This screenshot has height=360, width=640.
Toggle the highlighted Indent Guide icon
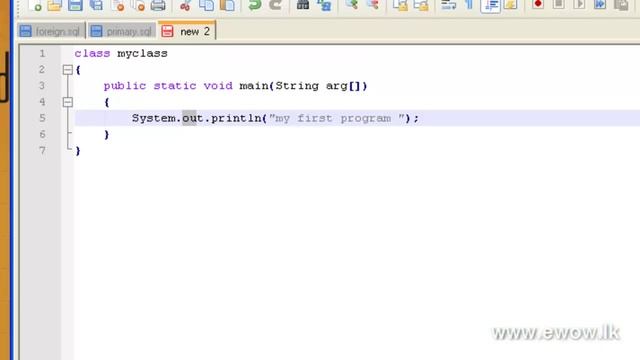coord(491,5)
